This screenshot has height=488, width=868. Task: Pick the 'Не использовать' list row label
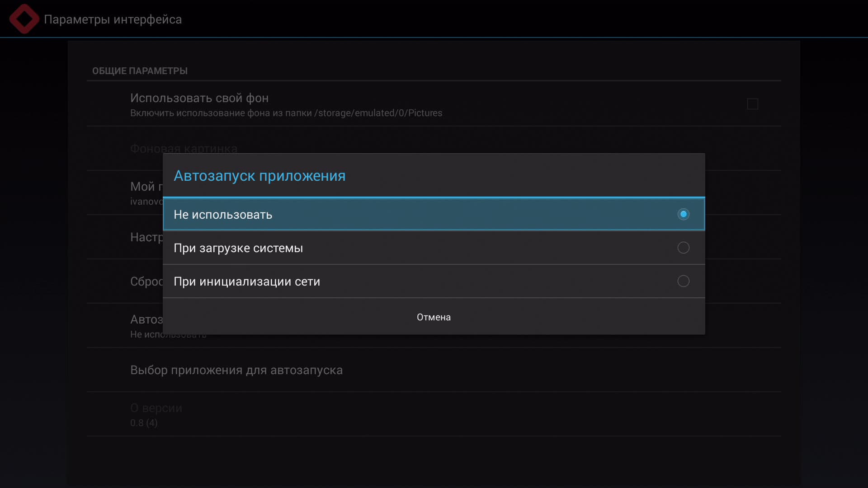coord(223,215)
